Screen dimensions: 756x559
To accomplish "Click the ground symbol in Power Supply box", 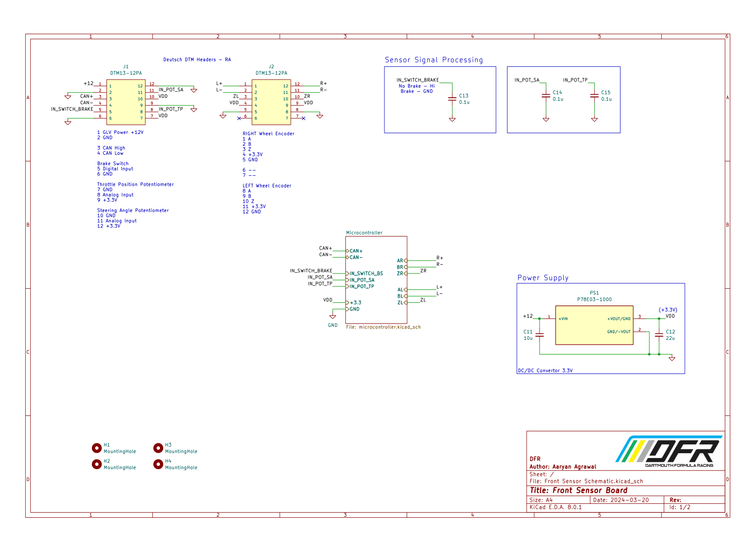I will coord(672,358).
